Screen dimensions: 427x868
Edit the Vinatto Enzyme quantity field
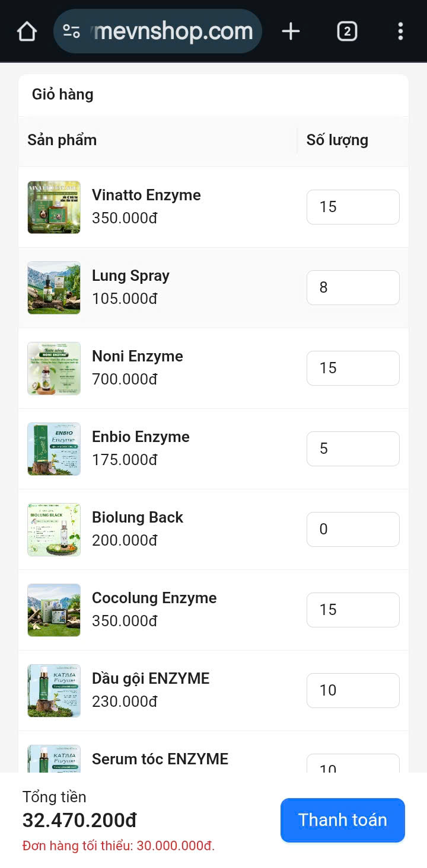point(353,207)
